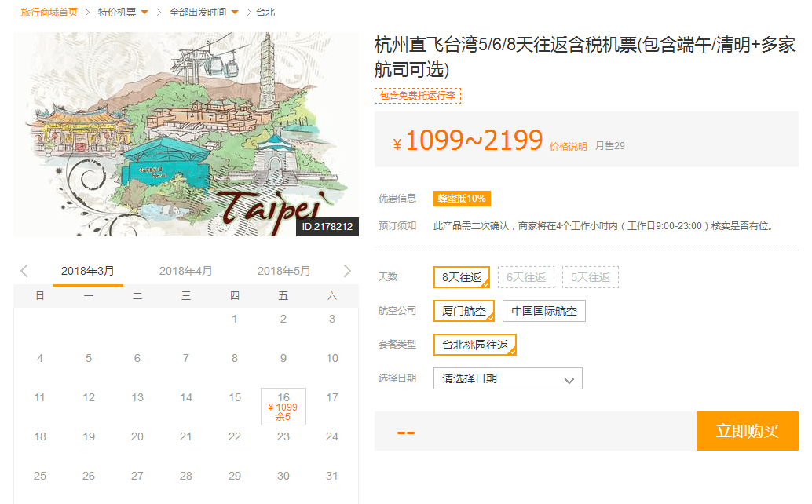Select the 8天往返 option

pyautogui.click(x=462, y=277)
